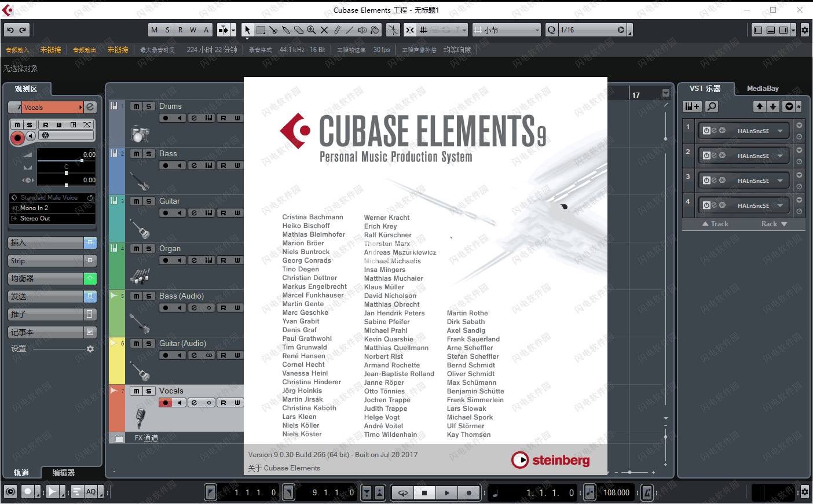The image size is (813, 504).
Task: Click the transport Record button
Action: coord(468,493)
